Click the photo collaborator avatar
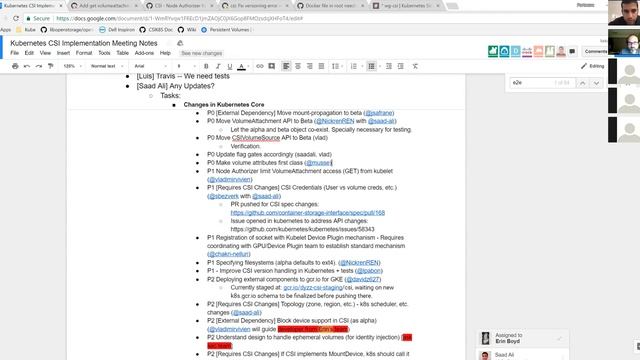This screenshot has width=640, height=360. [x=561, y=51]
